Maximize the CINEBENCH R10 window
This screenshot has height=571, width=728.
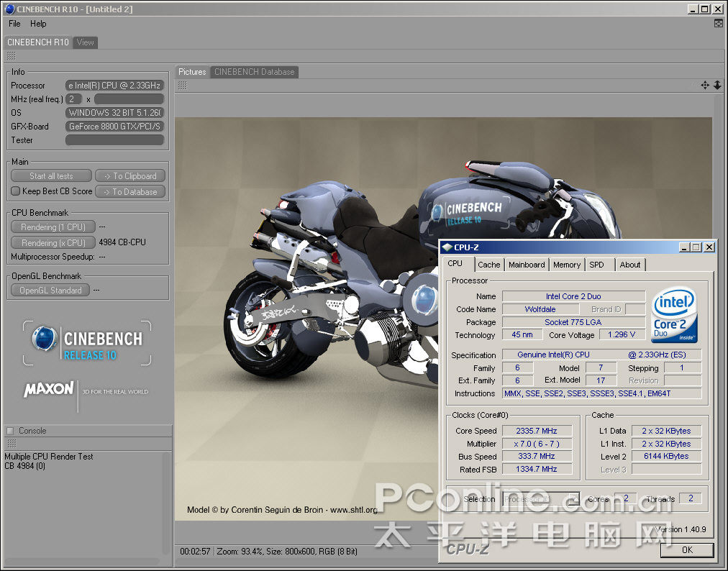click(x=705, y=9)
